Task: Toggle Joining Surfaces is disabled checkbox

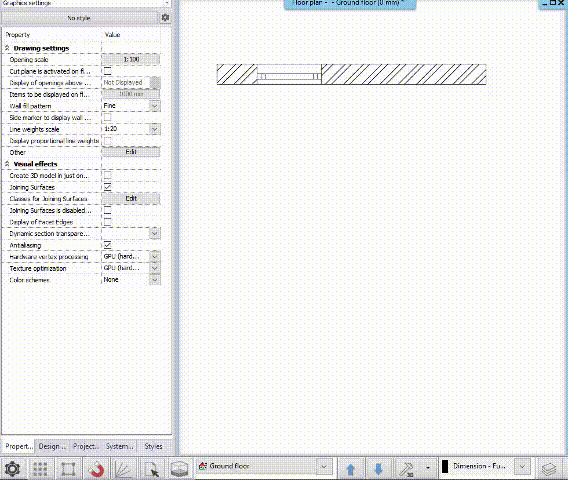Action: 108,210
